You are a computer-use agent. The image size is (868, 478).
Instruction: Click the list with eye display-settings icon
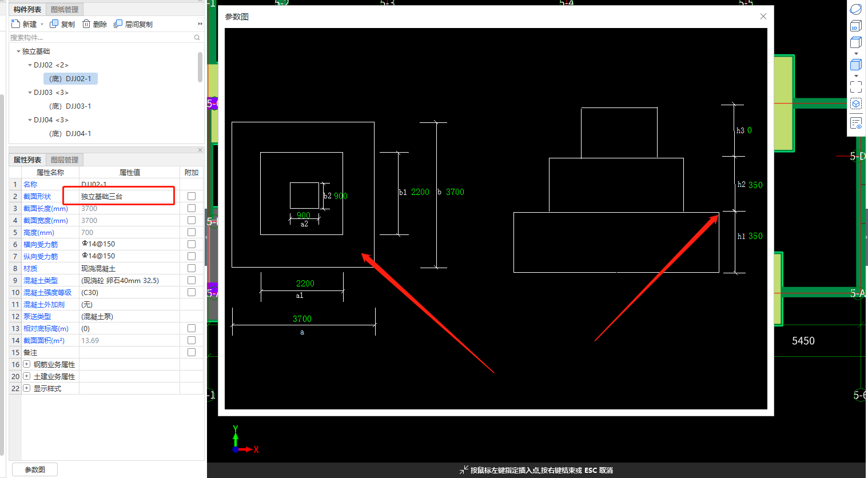click(x=855, y=123)
